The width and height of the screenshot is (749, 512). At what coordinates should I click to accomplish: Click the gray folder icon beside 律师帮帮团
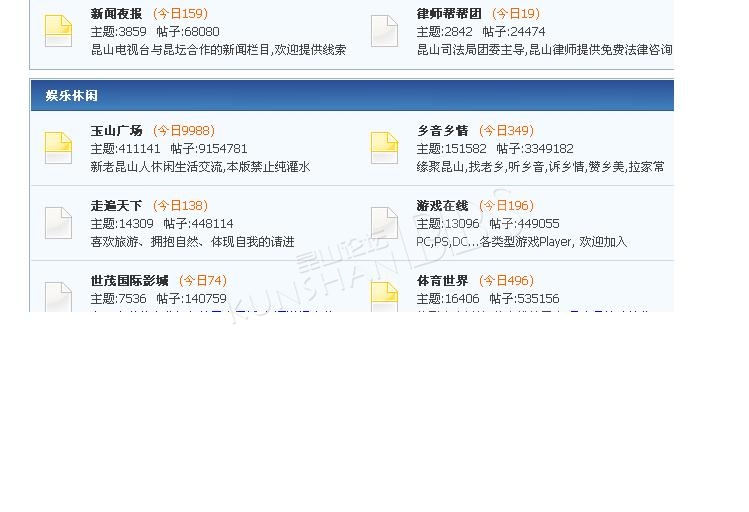384,31
